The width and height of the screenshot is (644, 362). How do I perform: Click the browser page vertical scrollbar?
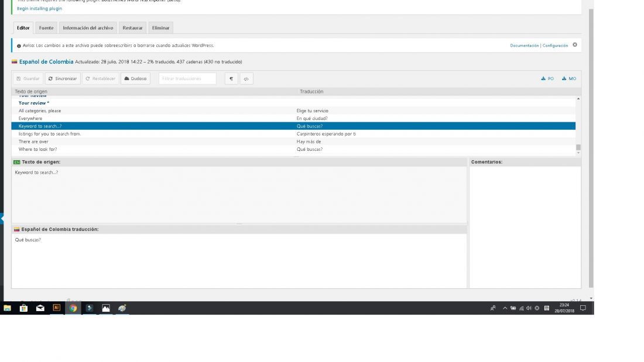[x=591, y=148]
